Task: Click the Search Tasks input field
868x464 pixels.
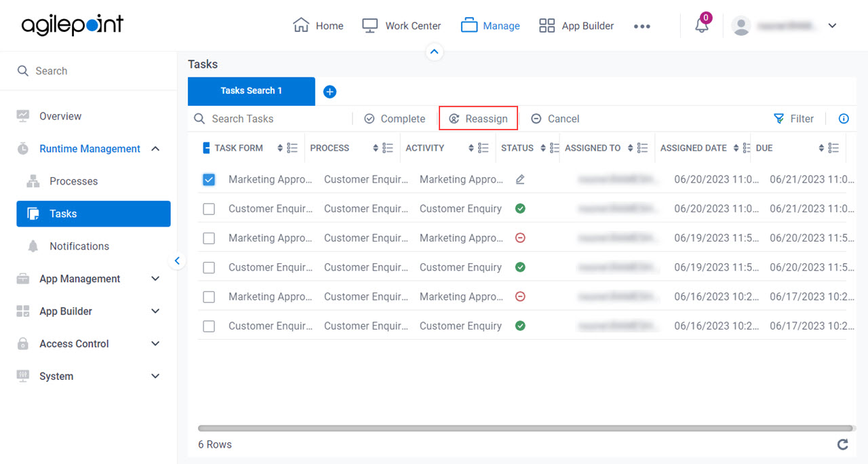Action: (271, 119)
